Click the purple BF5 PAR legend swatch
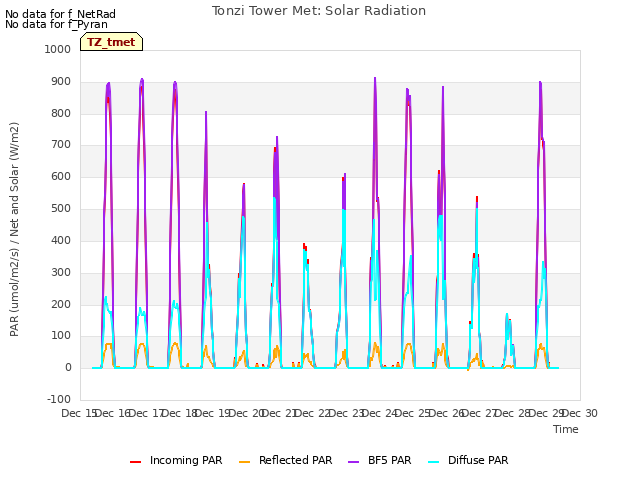 point(353,462)
